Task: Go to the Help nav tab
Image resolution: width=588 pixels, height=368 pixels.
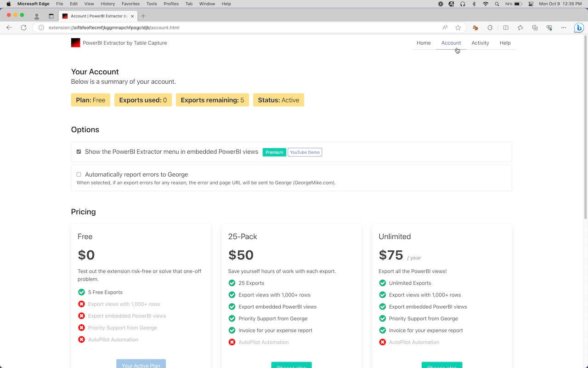Action: (x=505, y=43)
